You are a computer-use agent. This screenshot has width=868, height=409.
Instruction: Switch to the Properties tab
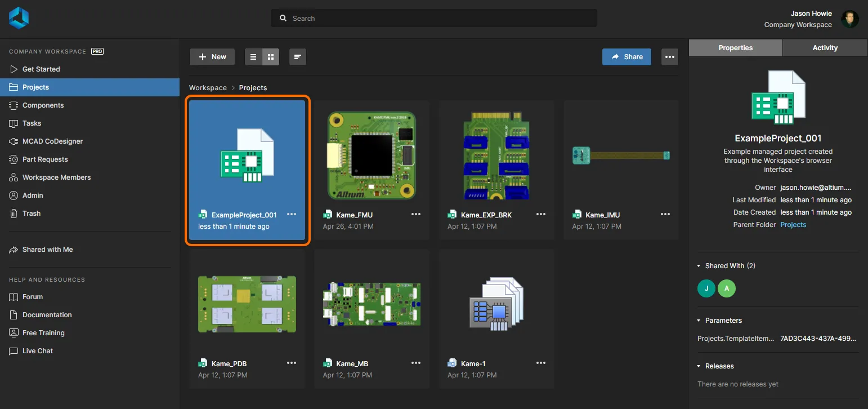coord(736,48)
